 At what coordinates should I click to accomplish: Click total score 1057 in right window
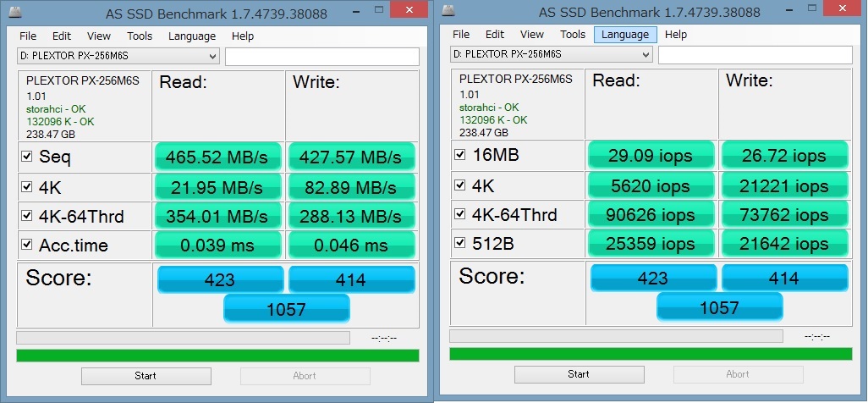720,306
